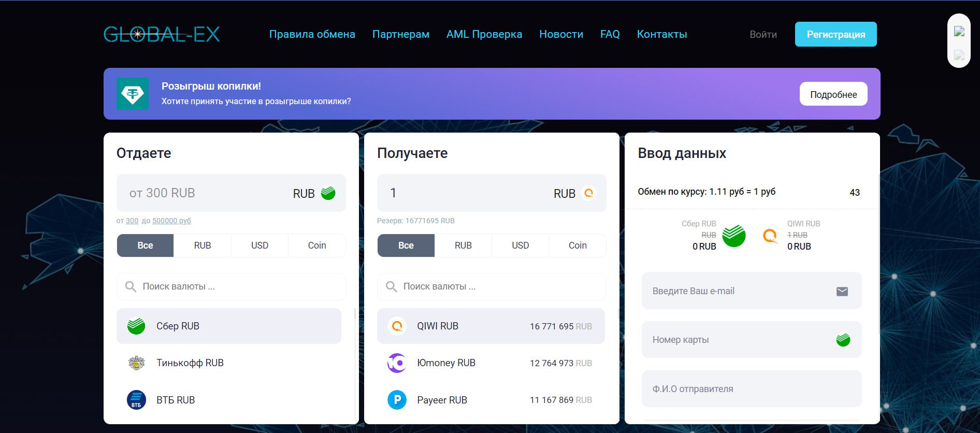
Task: Select the Все tab in the Отдаете panel
Action: [x=145, y=246]
